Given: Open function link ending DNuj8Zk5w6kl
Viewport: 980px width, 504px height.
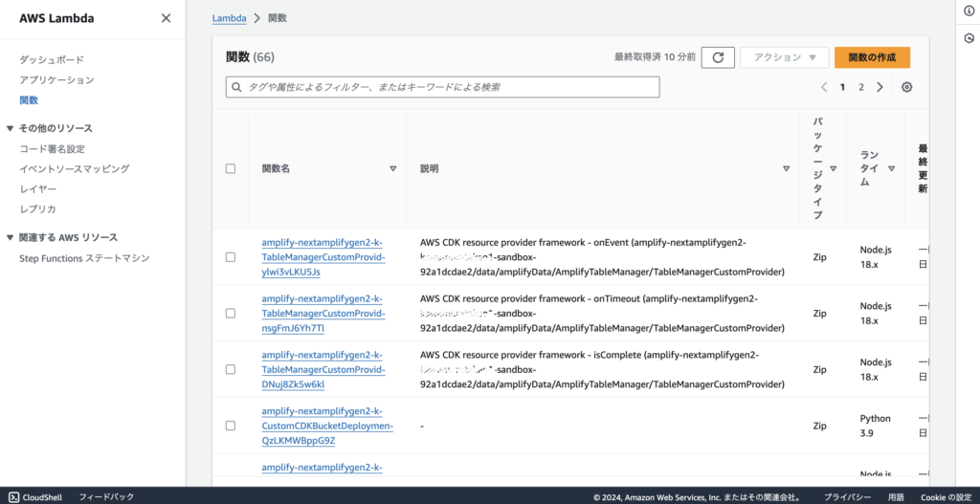Looking at the screenshot, I should point(323,370).
